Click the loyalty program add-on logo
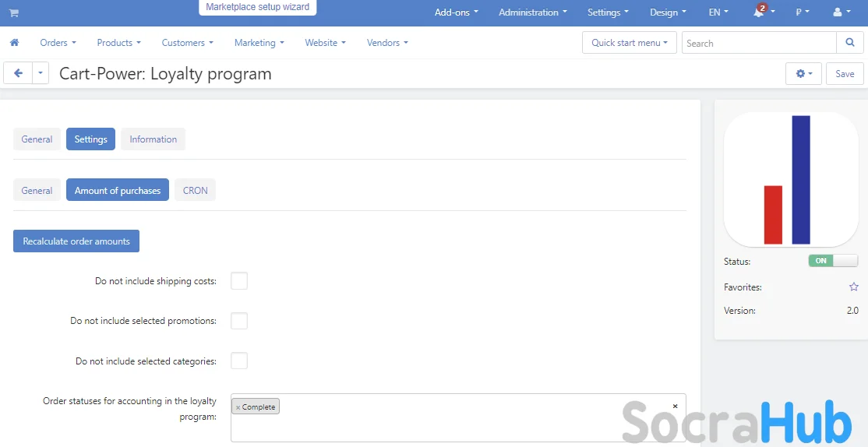868x447 pixels. click(791, 179)
